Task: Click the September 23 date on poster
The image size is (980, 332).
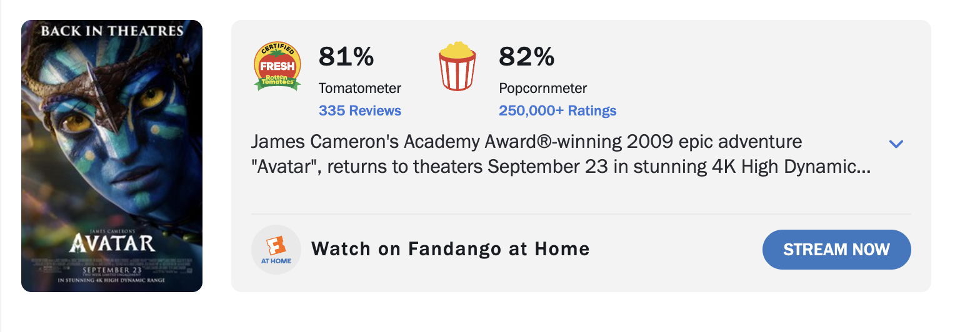Action: [x=112, y=270]
